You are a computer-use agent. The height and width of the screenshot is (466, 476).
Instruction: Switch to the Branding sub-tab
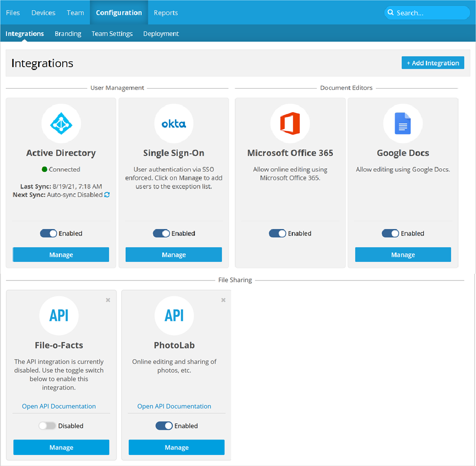pos(68,34)
